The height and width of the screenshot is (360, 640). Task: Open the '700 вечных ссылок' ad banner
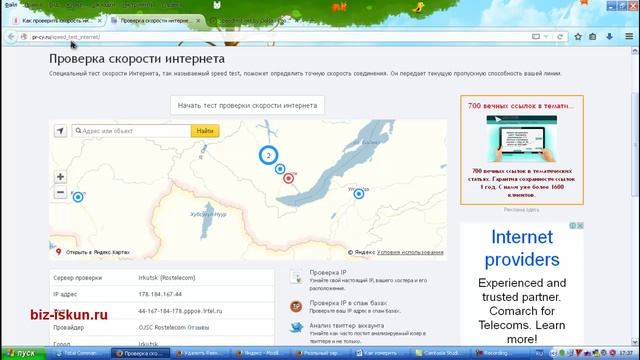(522, 150)
